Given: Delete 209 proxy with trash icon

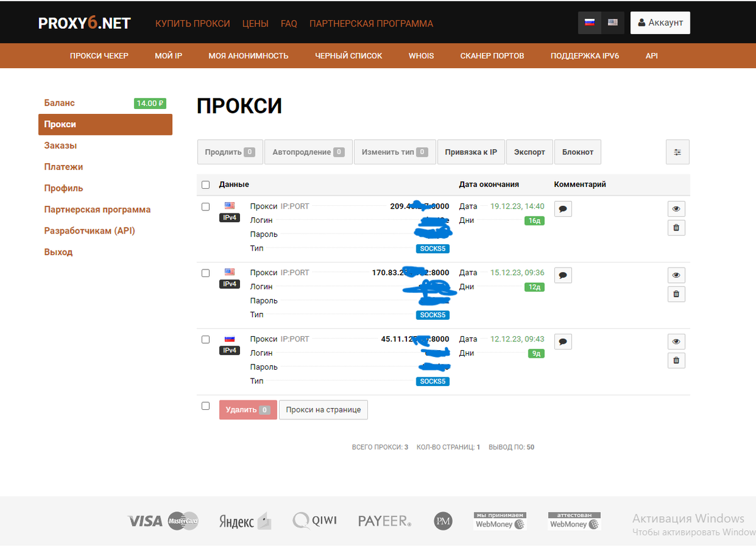Looking at the screenshot, I should (x=676, y=228).
